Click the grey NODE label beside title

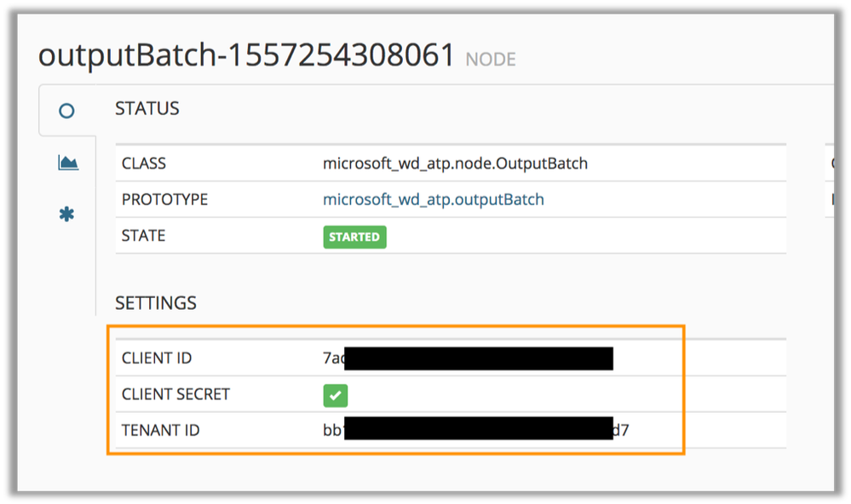[491, 60]
